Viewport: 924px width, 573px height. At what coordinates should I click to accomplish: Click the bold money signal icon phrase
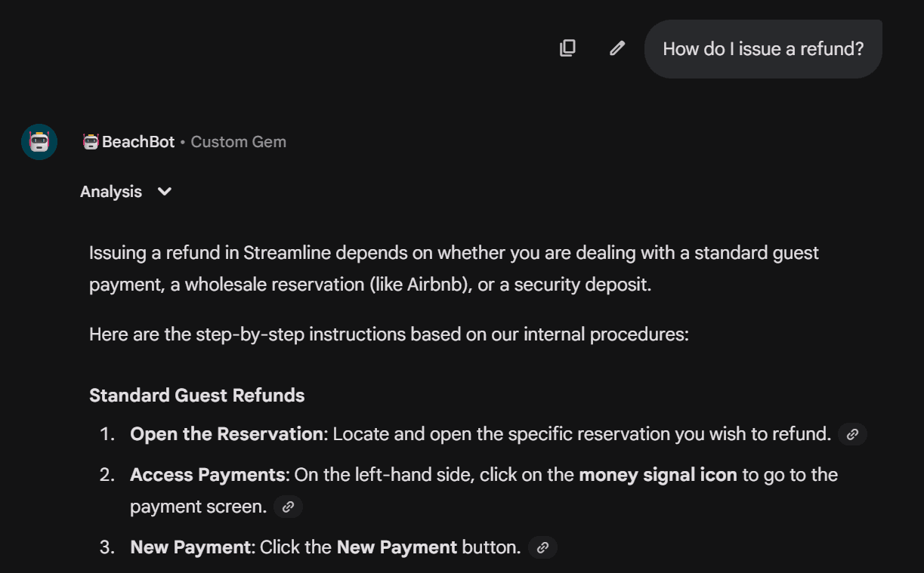[x=657, y=475]
